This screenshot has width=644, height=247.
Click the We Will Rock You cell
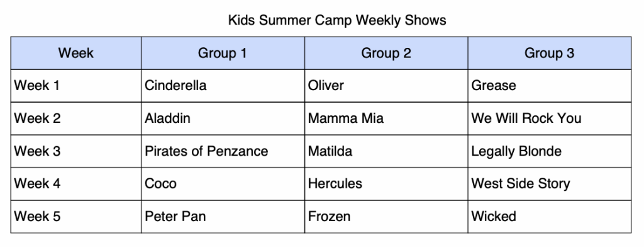coord(550,118)
